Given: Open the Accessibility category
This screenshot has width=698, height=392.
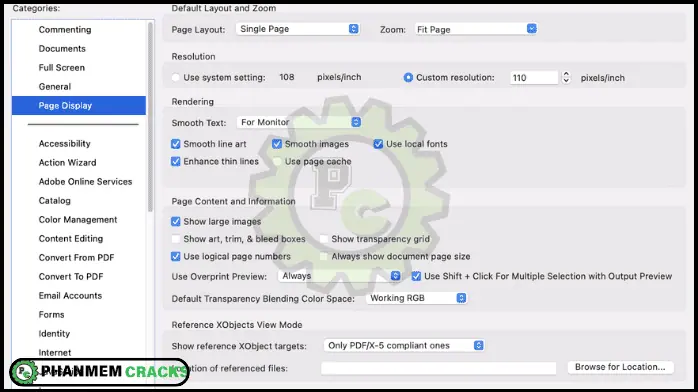Looking at the screenshot, I should 65,144.
